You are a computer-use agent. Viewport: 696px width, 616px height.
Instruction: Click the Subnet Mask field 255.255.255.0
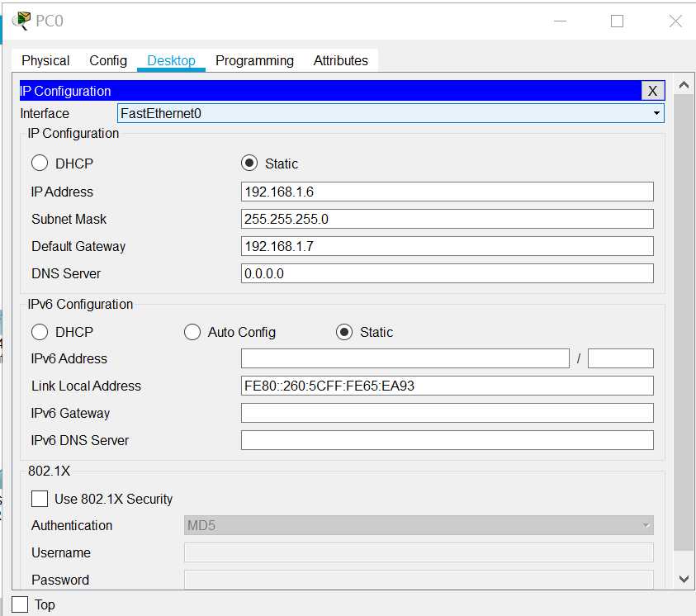tap(447, 219)
